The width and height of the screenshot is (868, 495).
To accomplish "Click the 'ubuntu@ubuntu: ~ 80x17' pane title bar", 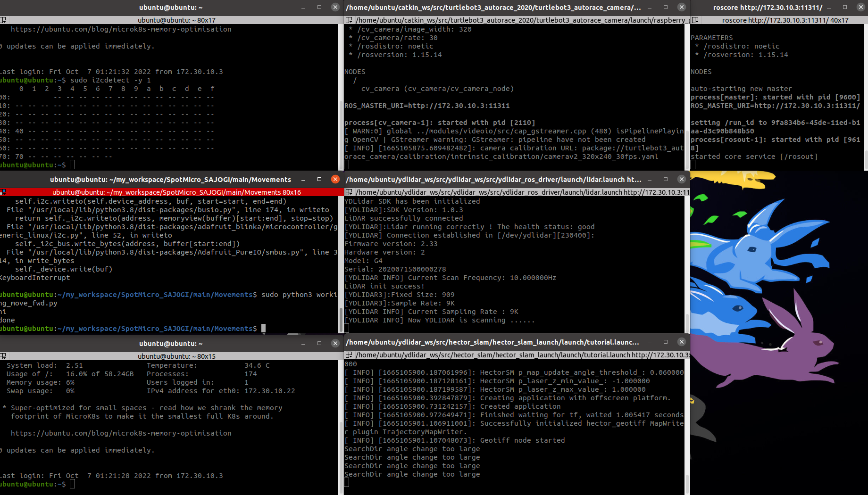I will pyautogui.click(x=172, y=20).
